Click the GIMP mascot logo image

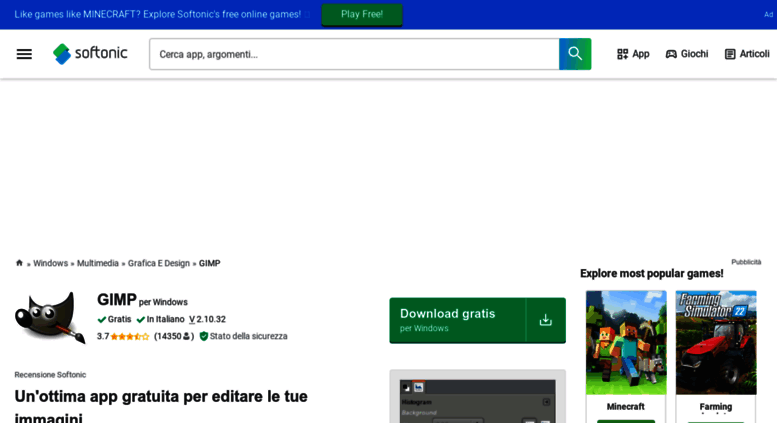(x=50, y=317)
